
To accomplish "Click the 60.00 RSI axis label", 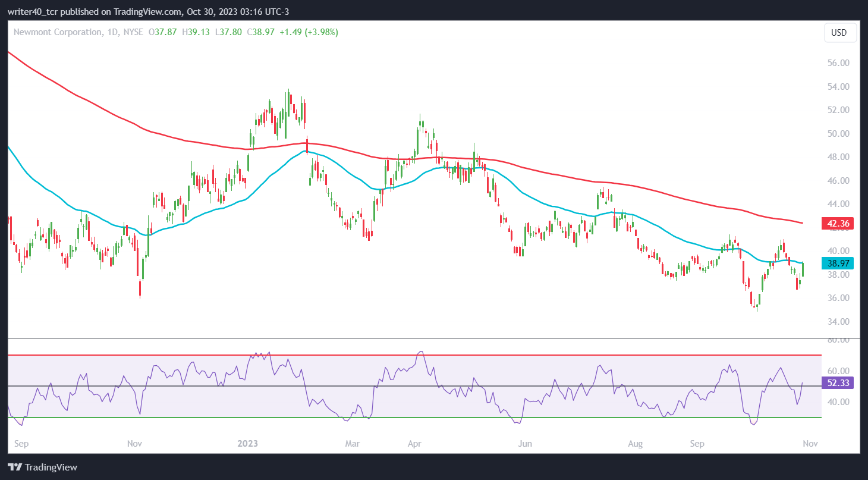I will [838, 371].
